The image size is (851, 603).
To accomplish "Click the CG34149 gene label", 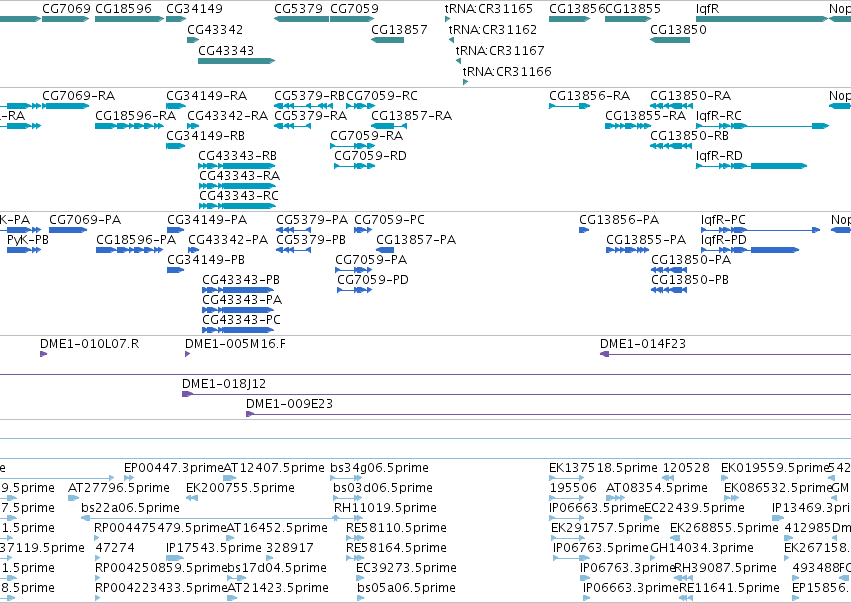I will (194, 9).
